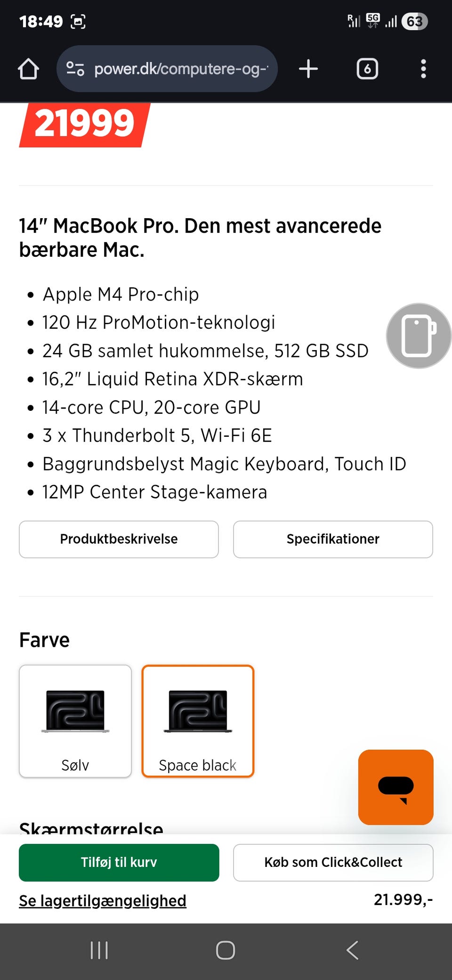The image size is (452, 980).
Task: Open the browser three-dot menu
Action: tap(423, 69)
